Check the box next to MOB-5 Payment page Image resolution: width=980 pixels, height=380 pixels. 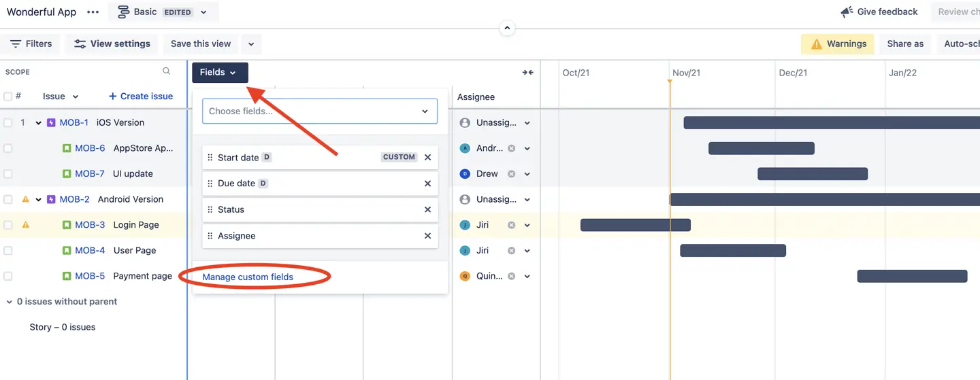8,277
